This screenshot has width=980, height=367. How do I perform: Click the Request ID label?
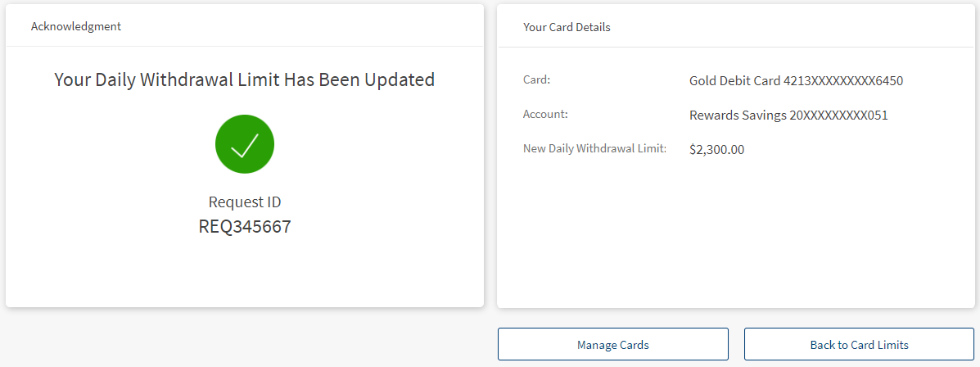244,202
